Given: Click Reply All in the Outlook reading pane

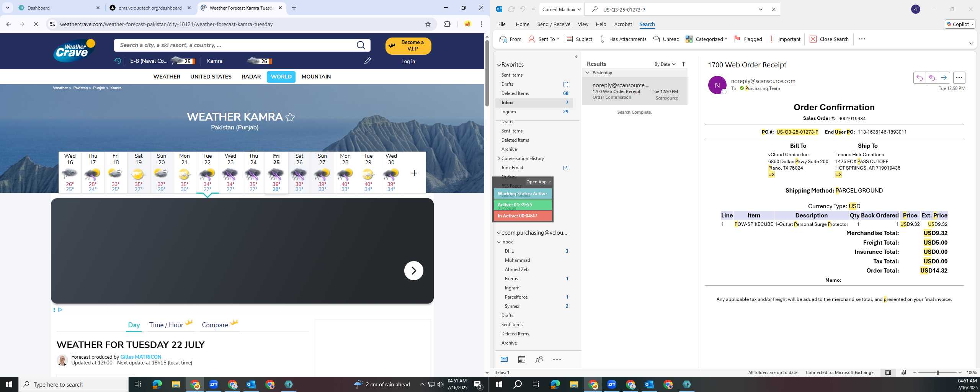Looking at the screenshot, I should (932, 78).
